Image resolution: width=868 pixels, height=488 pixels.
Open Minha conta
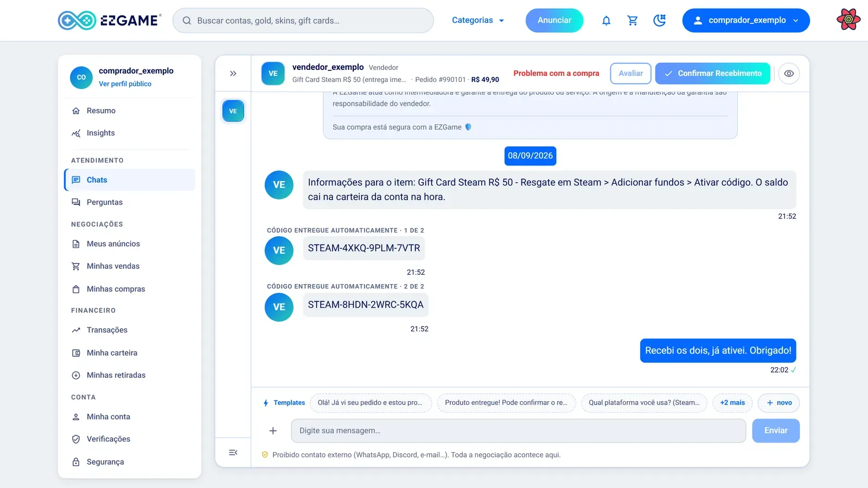click(x=130, y=417)
